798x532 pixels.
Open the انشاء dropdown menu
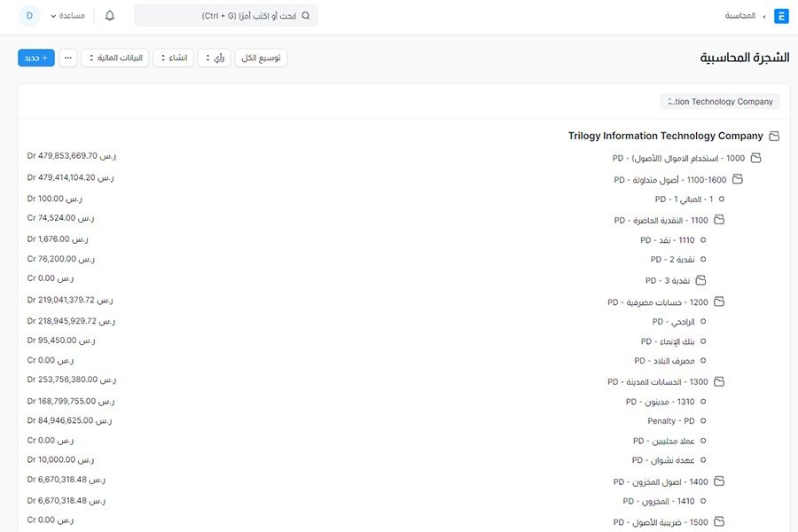pos(173,58)
